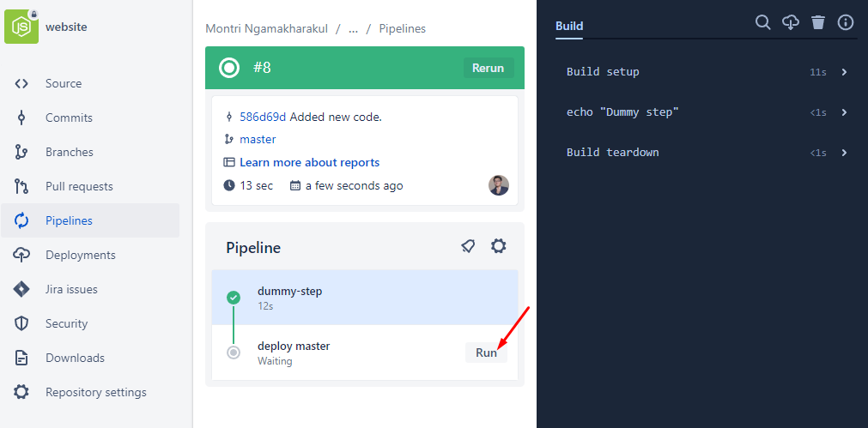
Task: Rerun pipeline #8
Action: tap(488, 69)
